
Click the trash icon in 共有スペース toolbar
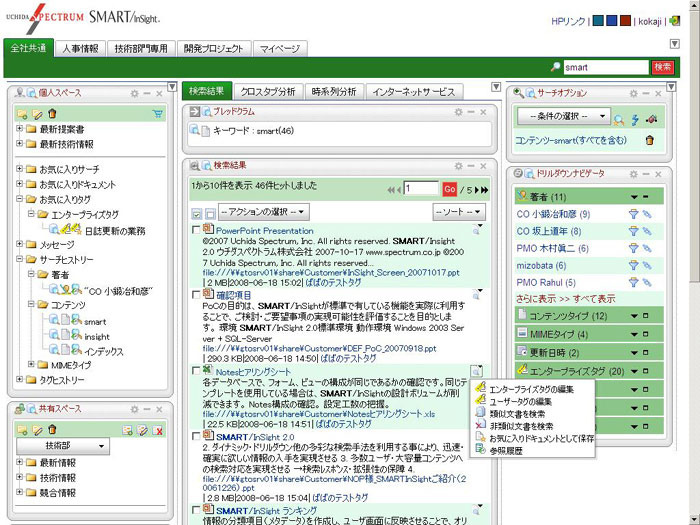coord(52,429)
